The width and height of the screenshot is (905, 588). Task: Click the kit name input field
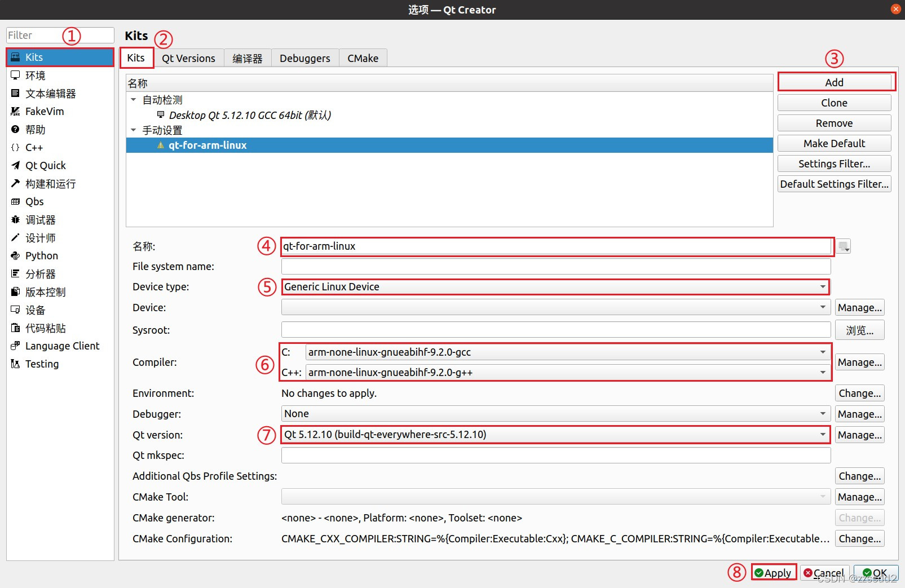coord(557,246)
